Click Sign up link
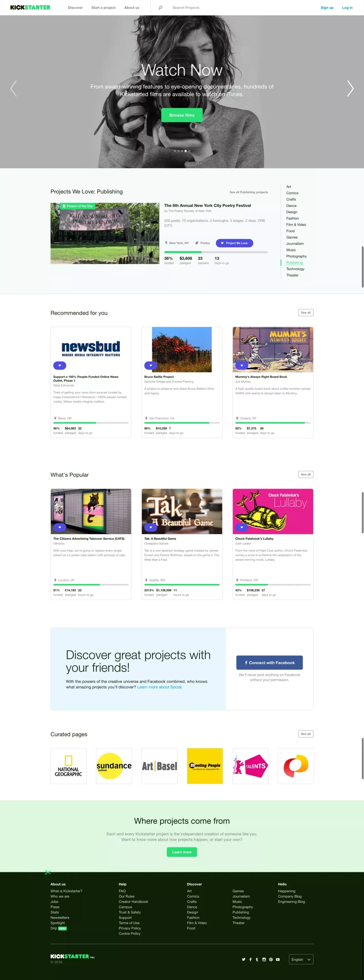This screenshot has height=980, width=364. click(x=327, y=8)
